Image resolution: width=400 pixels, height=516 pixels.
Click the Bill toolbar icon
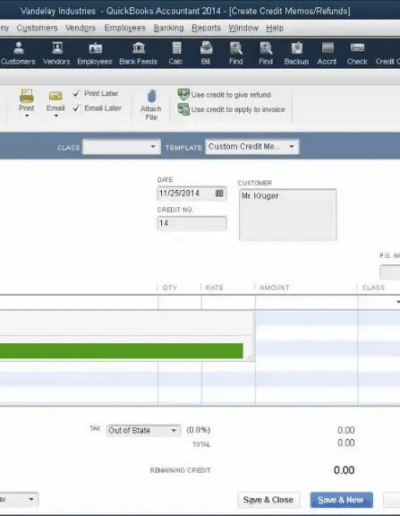(x=206, y=53)
